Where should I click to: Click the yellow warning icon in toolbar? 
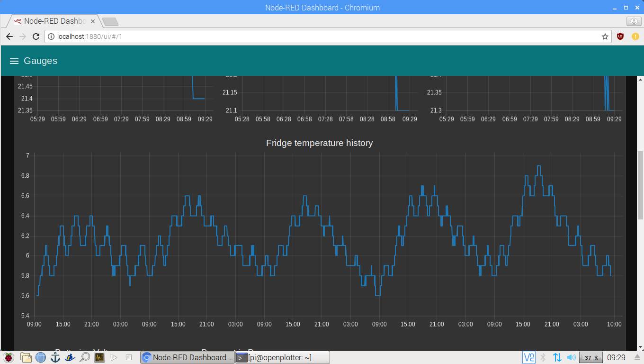tap(635, 36)
